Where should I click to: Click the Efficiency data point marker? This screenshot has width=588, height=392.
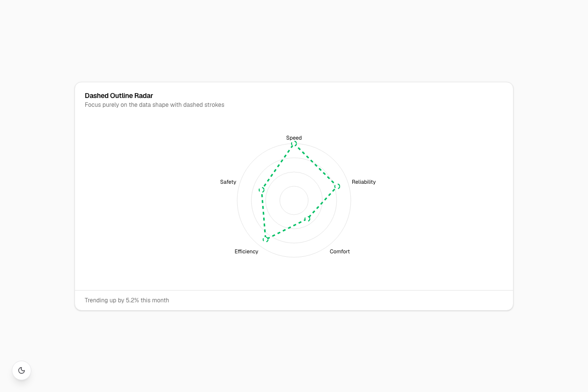point(266,239)
